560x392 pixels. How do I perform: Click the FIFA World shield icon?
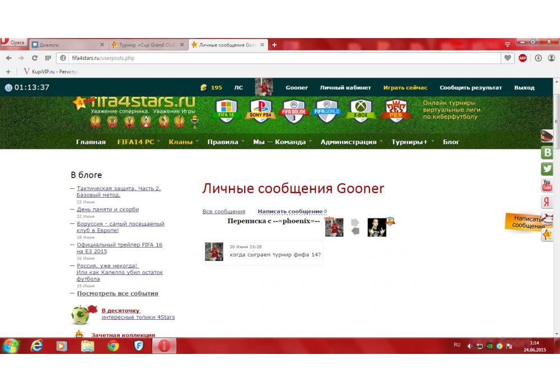click(327, 110)
